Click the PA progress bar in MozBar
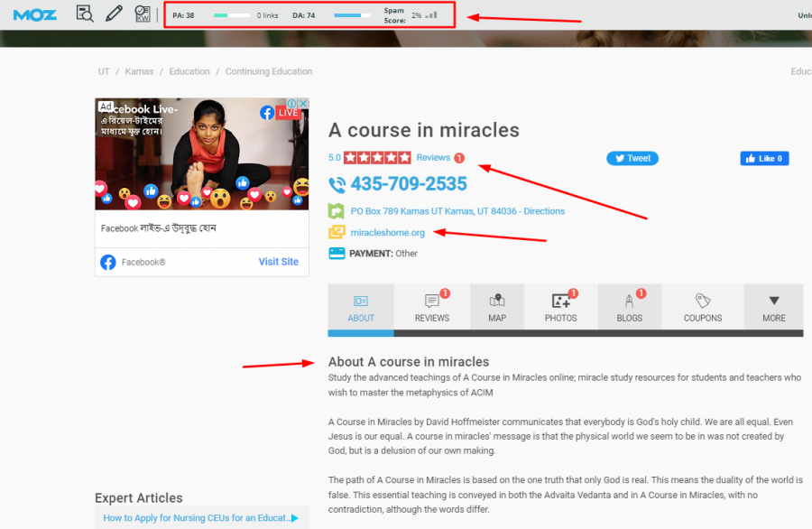Viewport: 812px width, 529px height. coord(232,15)
